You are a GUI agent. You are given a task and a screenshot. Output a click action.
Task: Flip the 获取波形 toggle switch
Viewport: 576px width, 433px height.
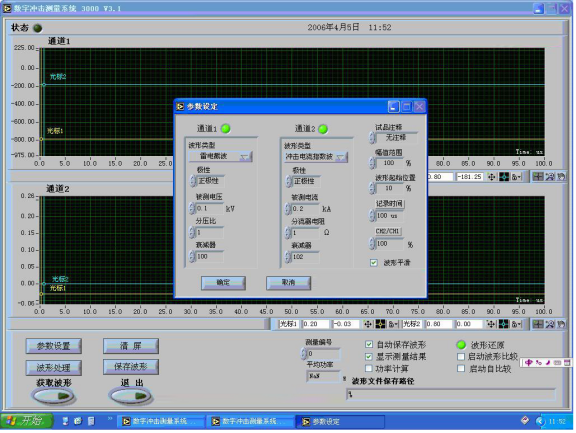click(54, 396)
